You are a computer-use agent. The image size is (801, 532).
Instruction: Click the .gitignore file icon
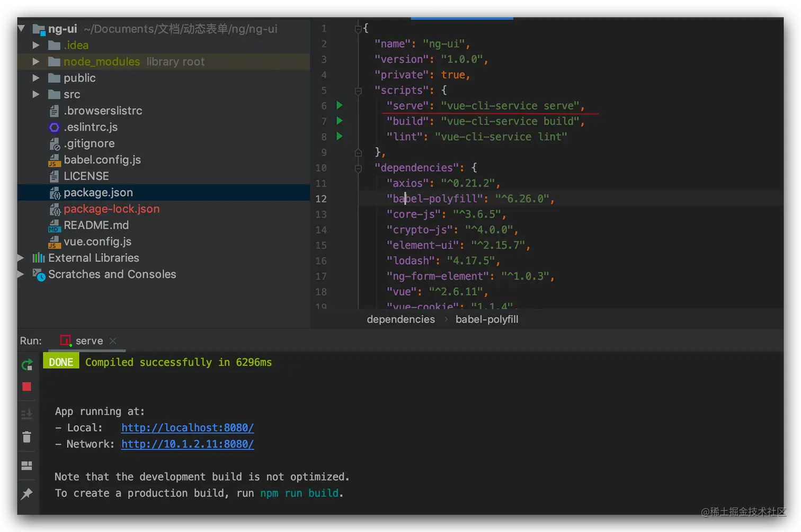[54, 143]
